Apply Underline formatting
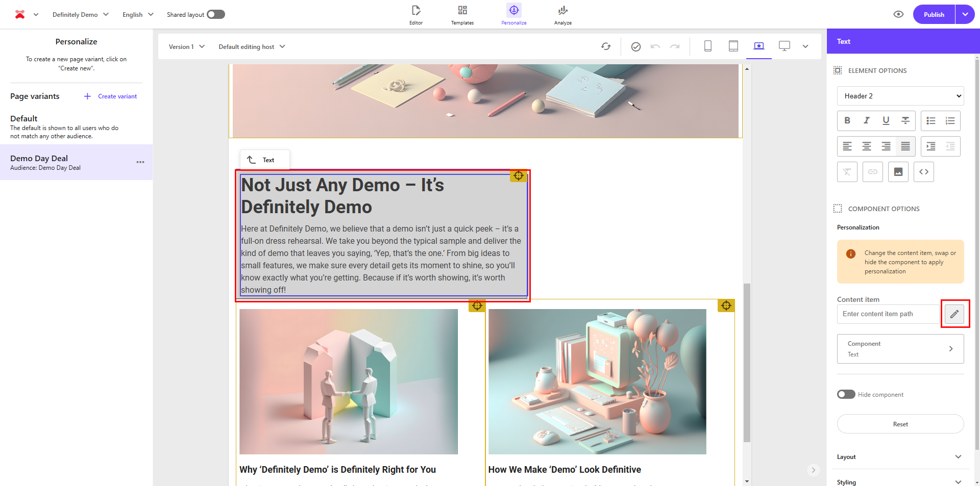The height and width of the screenshot is (486, 980). pos(886,121)
